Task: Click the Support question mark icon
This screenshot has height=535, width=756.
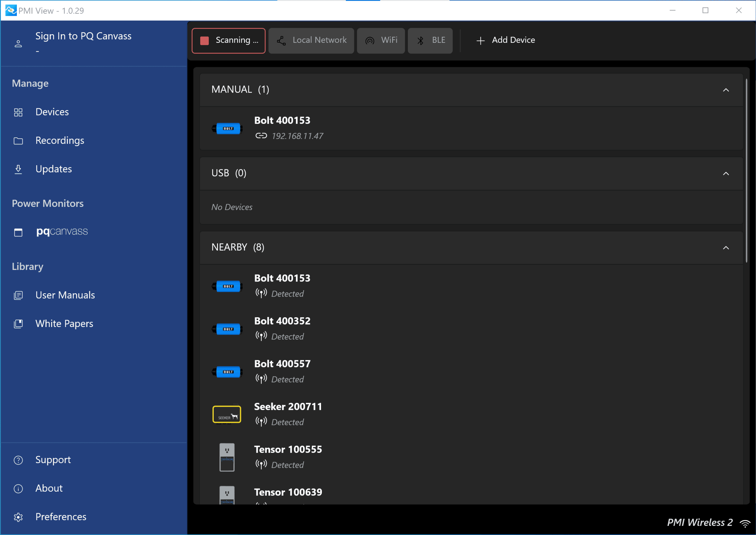Action: 19,460
